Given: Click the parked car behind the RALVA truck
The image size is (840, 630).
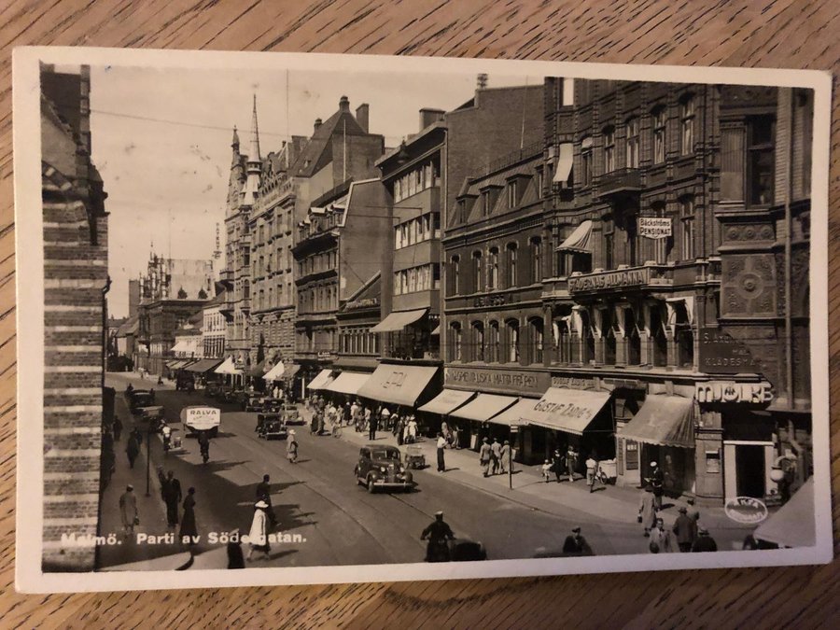Looking at the screenshot, I should pyautogui.click(x=271, y=426).
